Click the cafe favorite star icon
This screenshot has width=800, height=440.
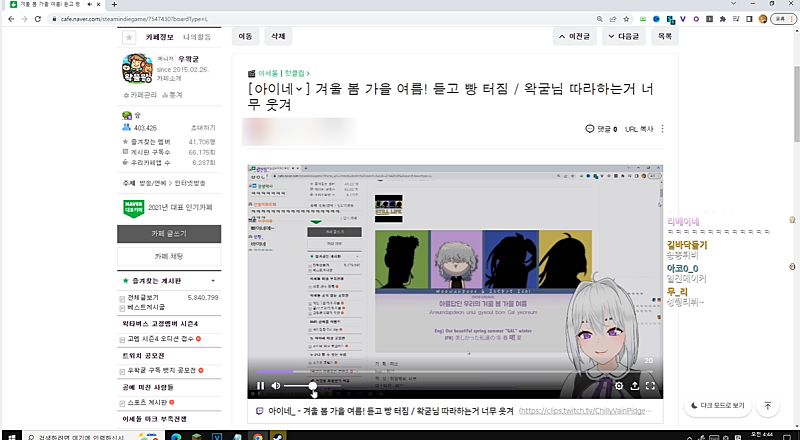(x=128, y=37)
